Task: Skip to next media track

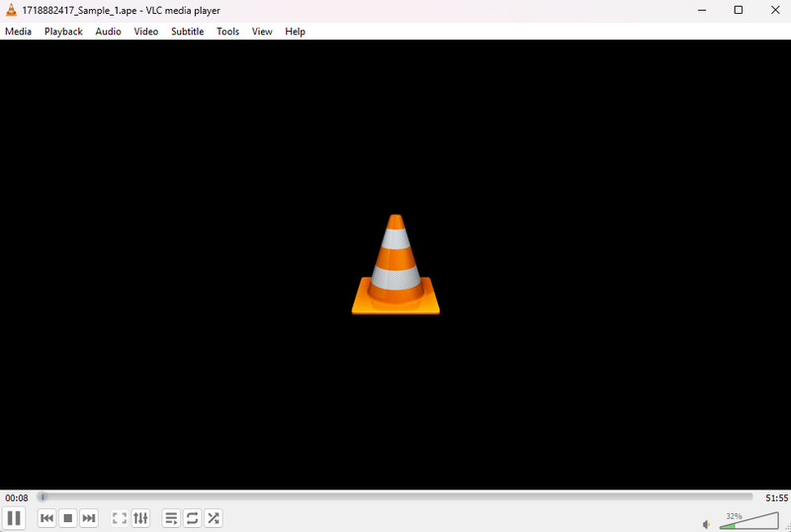Action: [x=89, y=518]
